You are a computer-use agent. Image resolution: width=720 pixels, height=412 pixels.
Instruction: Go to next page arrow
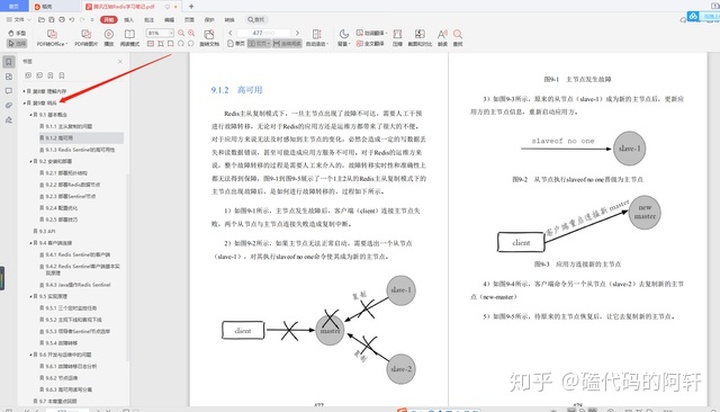pyautogui.click(x=298, y=33)
